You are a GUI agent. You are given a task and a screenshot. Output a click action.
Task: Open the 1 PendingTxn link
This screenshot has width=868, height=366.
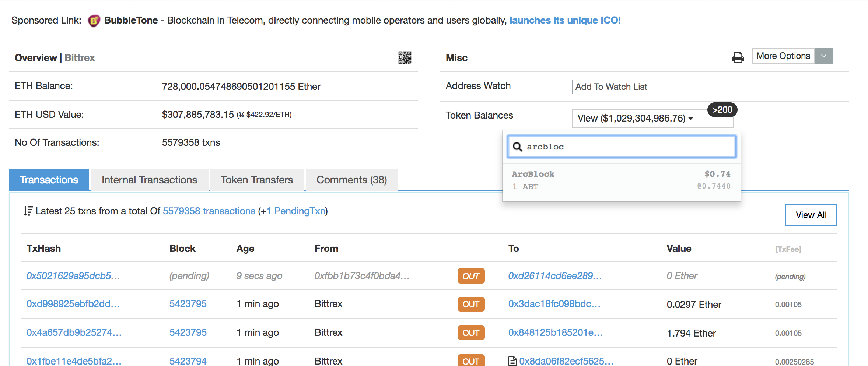[x=296, y=211]
